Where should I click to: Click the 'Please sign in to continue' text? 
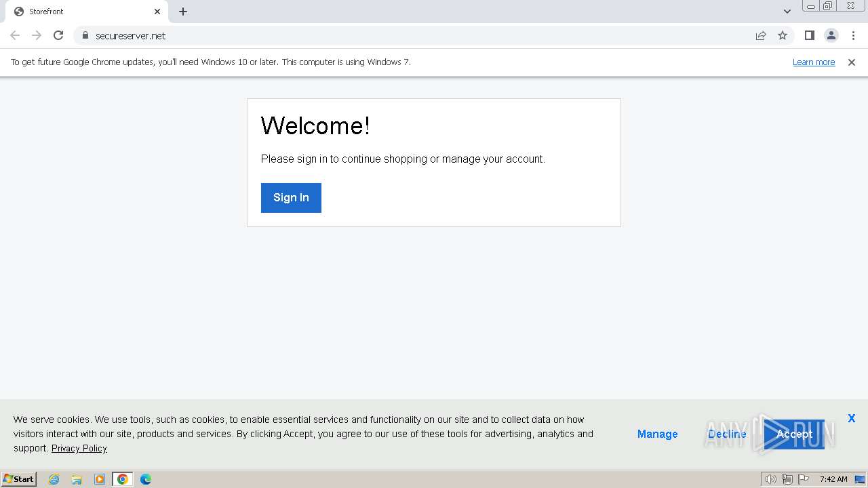(x=403, y=159)
